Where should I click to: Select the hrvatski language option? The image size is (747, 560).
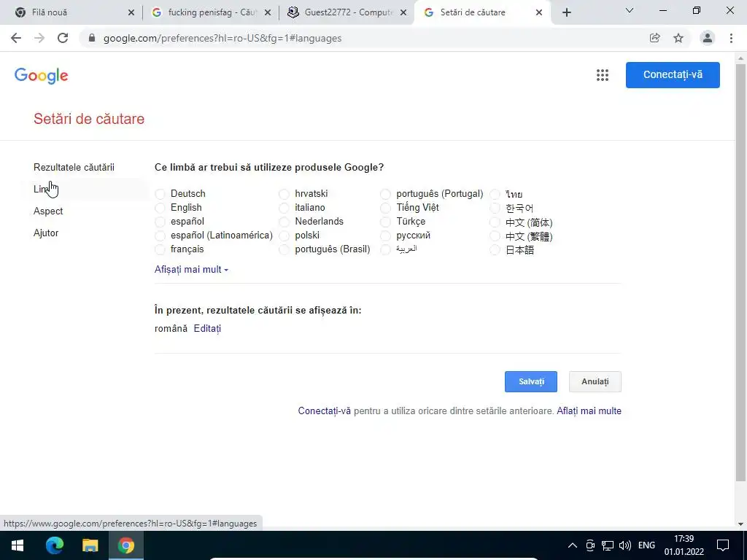click(x=284, y=194)
